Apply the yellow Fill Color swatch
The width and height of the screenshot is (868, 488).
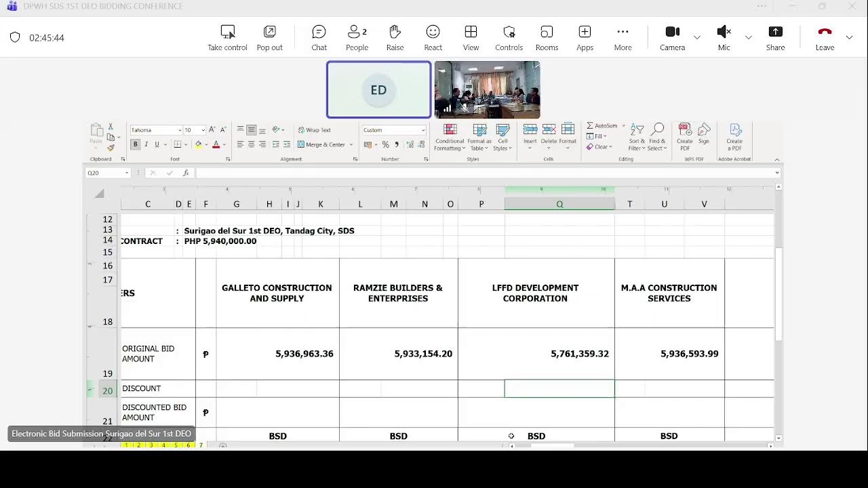pyautogui.click(x=198, y=144)
